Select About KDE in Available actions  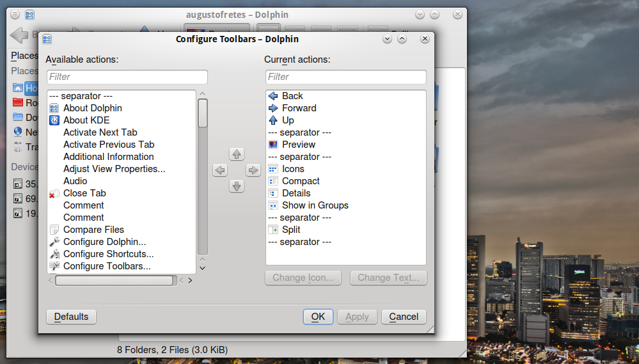coord(122,120)
